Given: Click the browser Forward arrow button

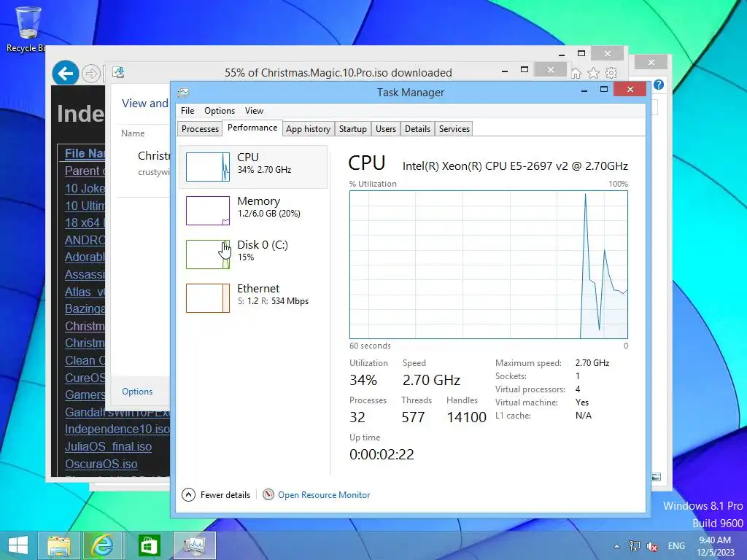Looking at the screenshot, I should coord(90,74).
